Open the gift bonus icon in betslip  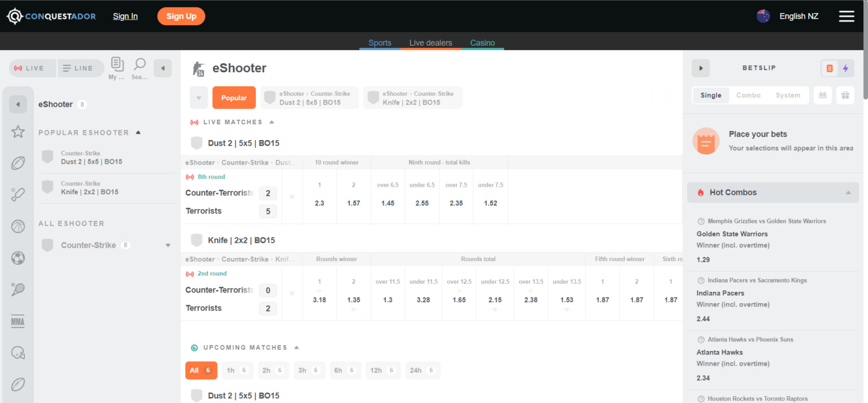[x=845, y=95]
